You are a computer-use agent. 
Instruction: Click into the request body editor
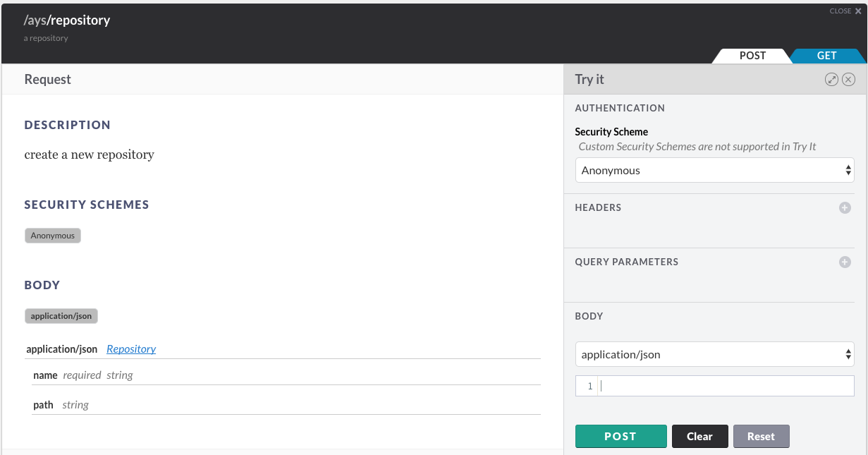click(725, 386)
